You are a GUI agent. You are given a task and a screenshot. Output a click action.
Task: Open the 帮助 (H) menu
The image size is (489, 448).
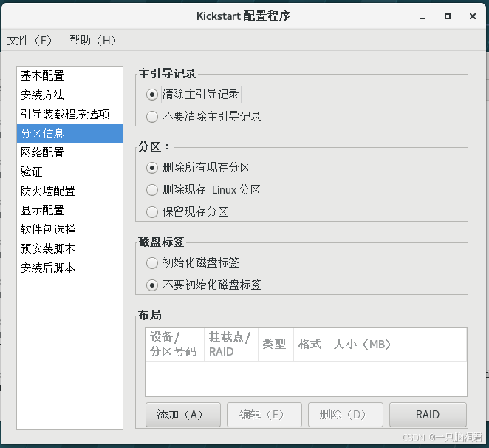(x=92, y=40)
